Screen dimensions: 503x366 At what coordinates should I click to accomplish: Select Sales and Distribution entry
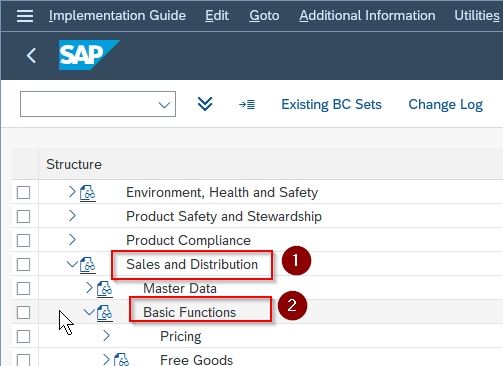point(192,265)
